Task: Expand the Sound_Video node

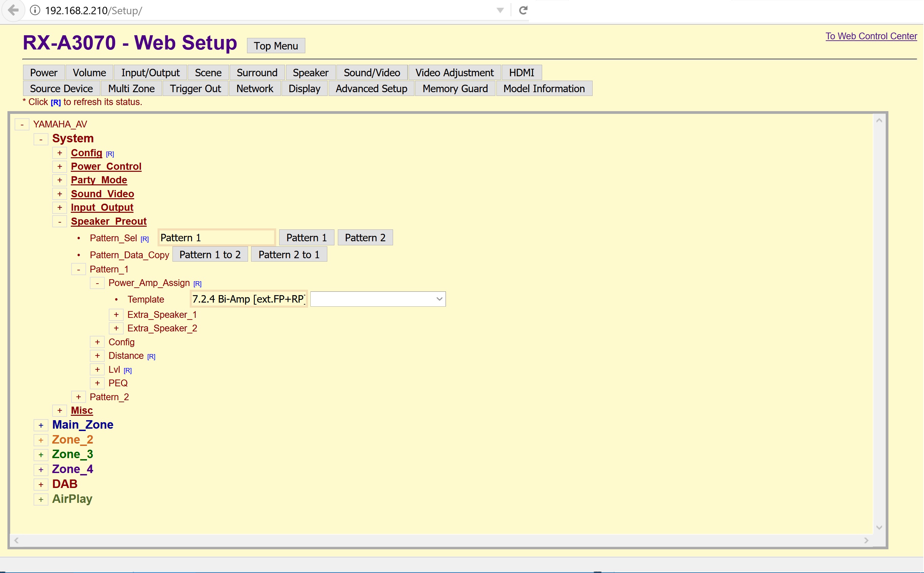Action: click(x=60, y=194)
